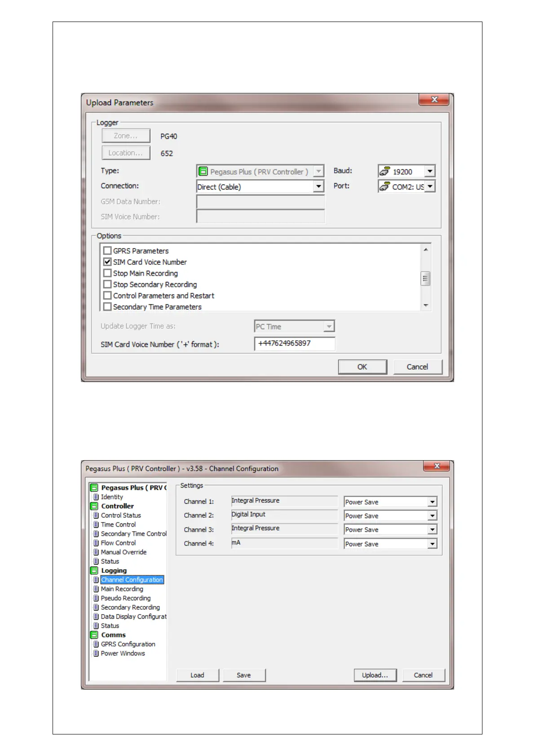Open the Baud rate 19200 dropdown
This screenshot has height=756, width=535.
[x=430, y=171]
